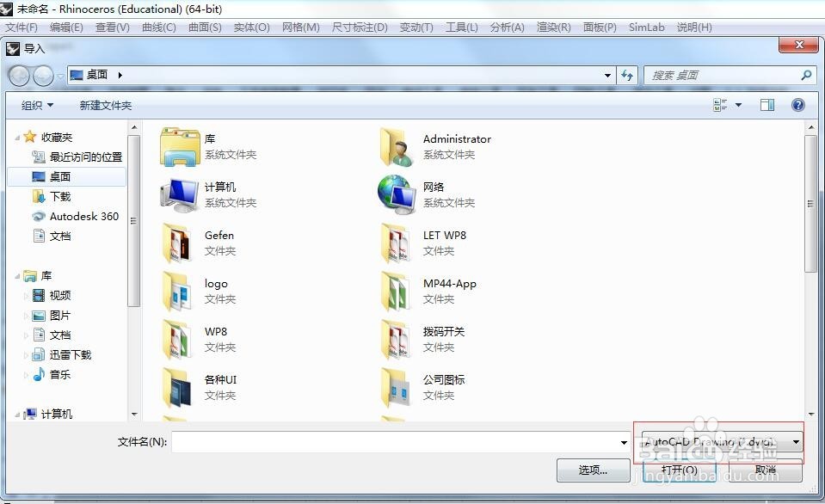Open the SimLab menu
This screenshot has width=825, height=504.
[647, 28]
